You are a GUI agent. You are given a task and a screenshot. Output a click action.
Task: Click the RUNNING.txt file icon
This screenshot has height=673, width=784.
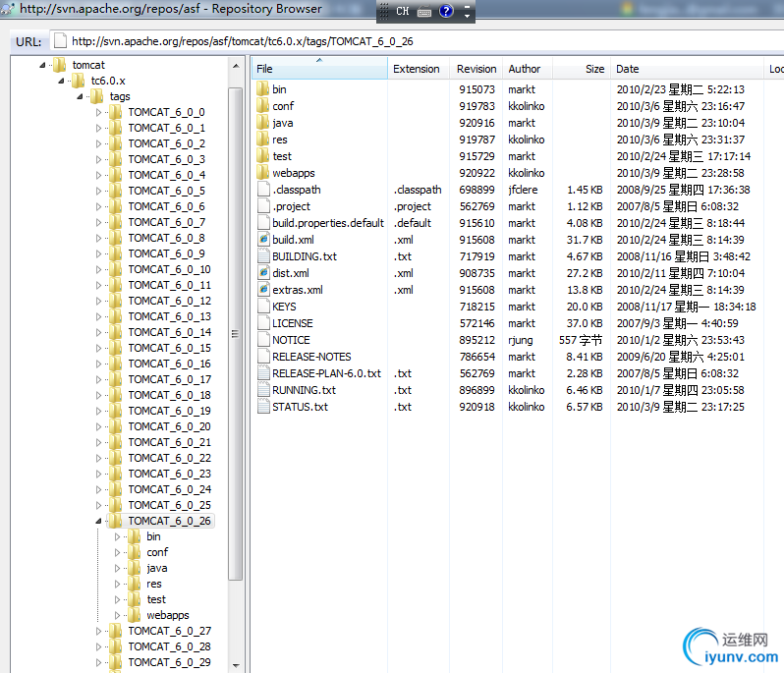pyautogui.click(x=263, y=390)
